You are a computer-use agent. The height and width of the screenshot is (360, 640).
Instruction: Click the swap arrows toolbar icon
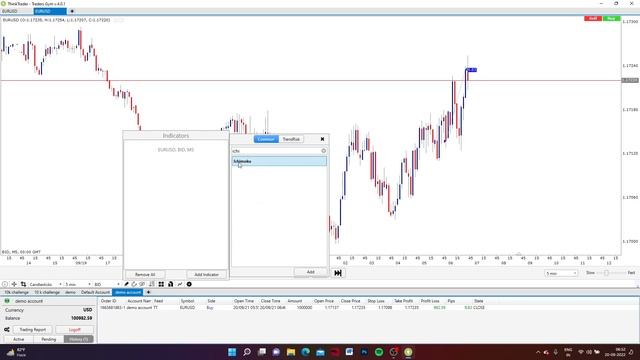tap(23, 284)
